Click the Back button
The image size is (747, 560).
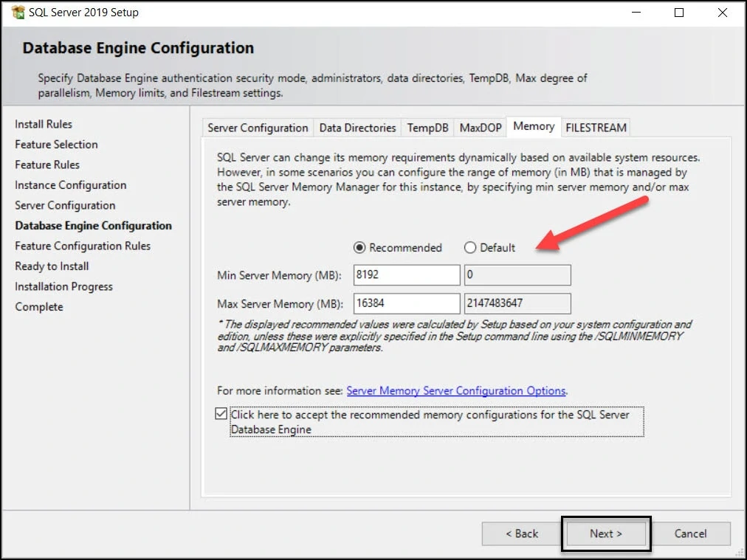pos(522,534)
